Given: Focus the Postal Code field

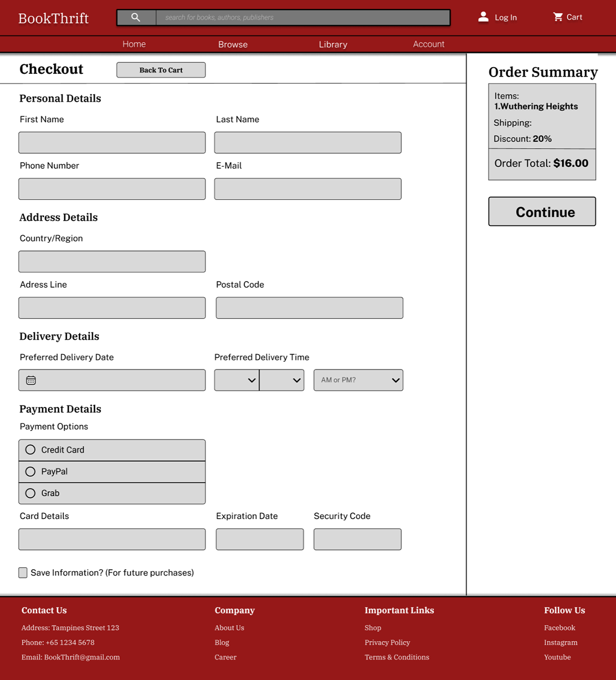Looking at the screenshot, I should pos(309,308).
